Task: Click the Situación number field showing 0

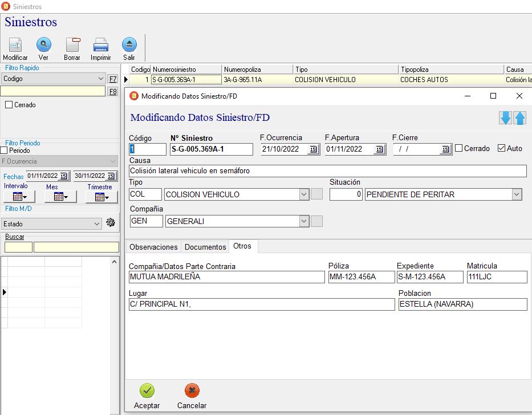Action: click(x=346, y=194)
